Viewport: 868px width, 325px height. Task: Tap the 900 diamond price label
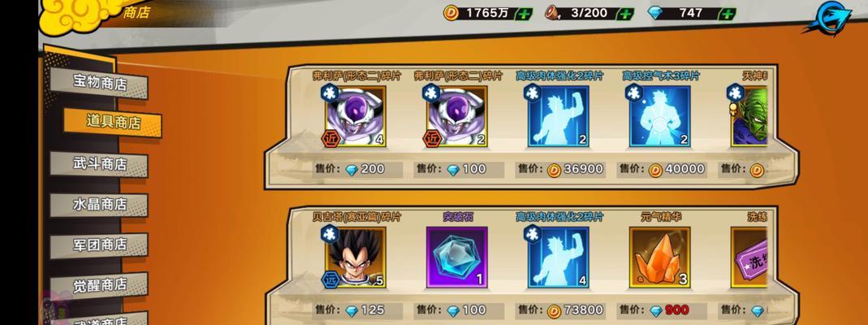(x=676, y=310)
